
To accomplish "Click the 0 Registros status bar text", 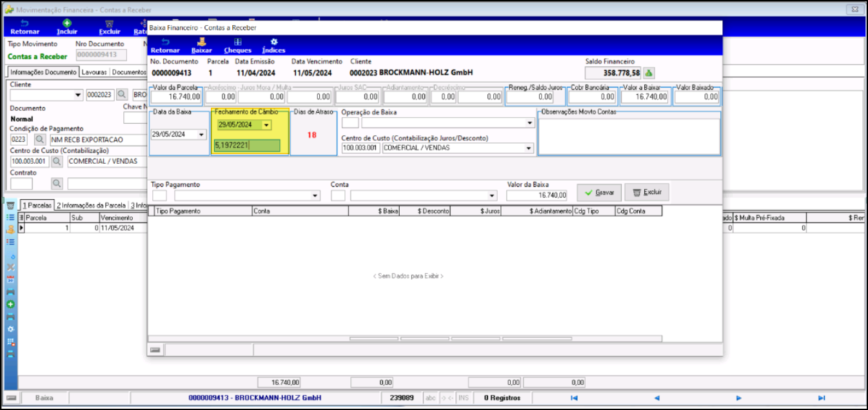I will tap(502, 398).
